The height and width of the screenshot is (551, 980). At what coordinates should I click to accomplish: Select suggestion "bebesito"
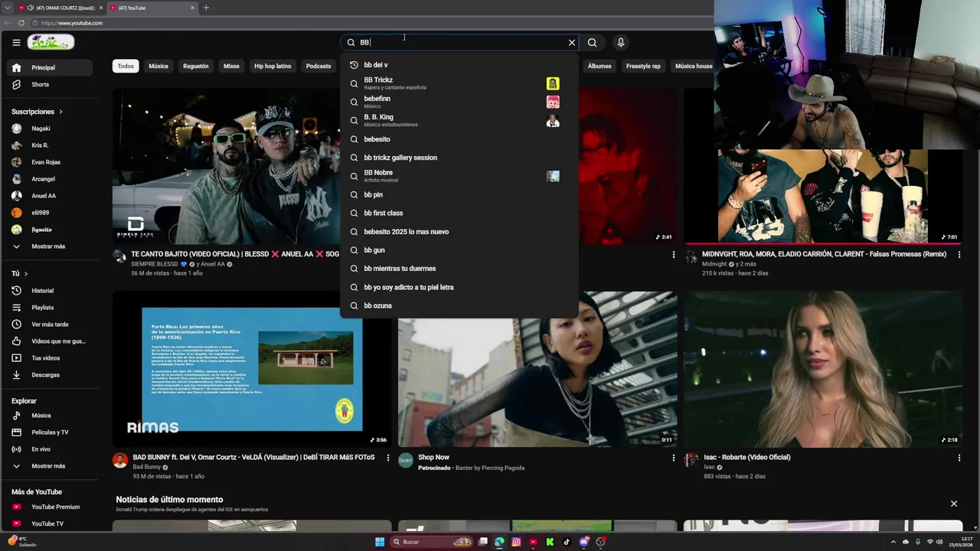point(459,139)
